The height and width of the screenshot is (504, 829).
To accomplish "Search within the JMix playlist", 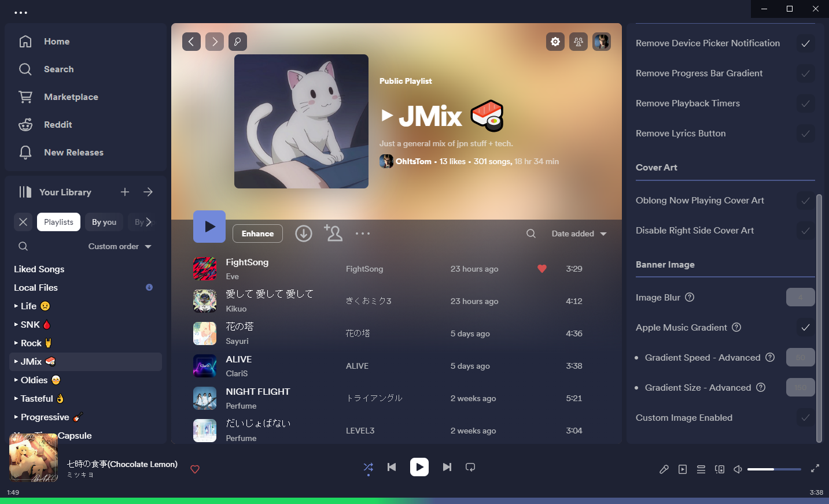I will (x=531, y=234).
